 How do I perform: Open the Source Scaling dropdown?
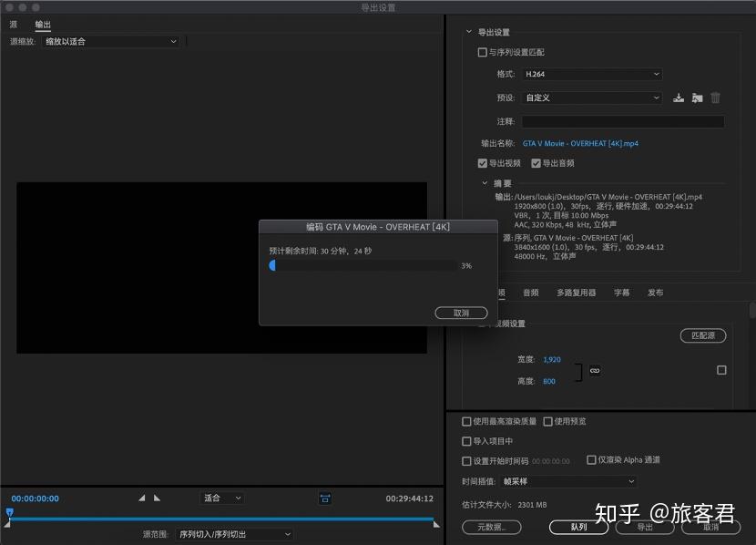coord(111,42)
